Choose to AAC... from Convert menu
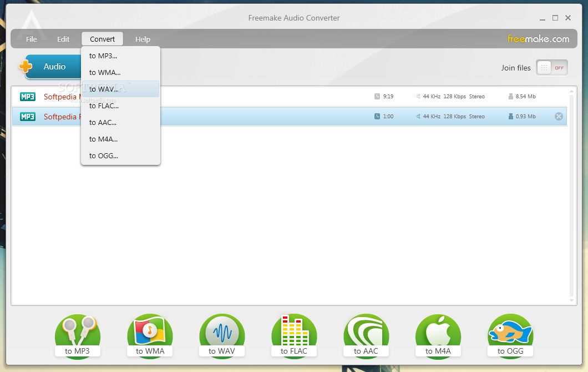Viewport: 588px width, 372px height. [x=120, y=122]
